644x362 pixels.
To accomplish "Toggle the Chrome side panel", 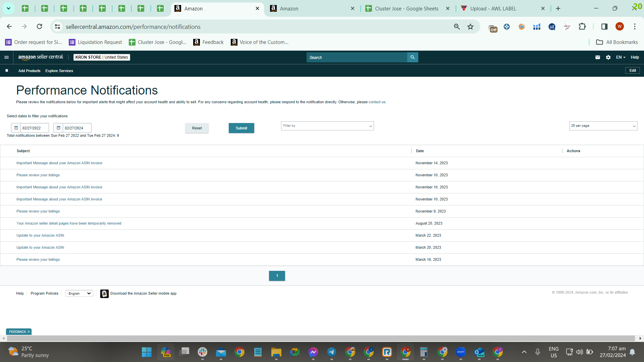I will point(604,26).
